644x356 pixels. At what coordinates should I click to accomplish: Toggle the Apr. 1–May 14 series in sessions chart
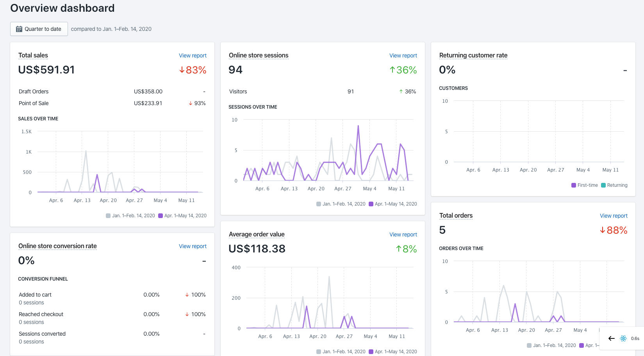(370, 204)
